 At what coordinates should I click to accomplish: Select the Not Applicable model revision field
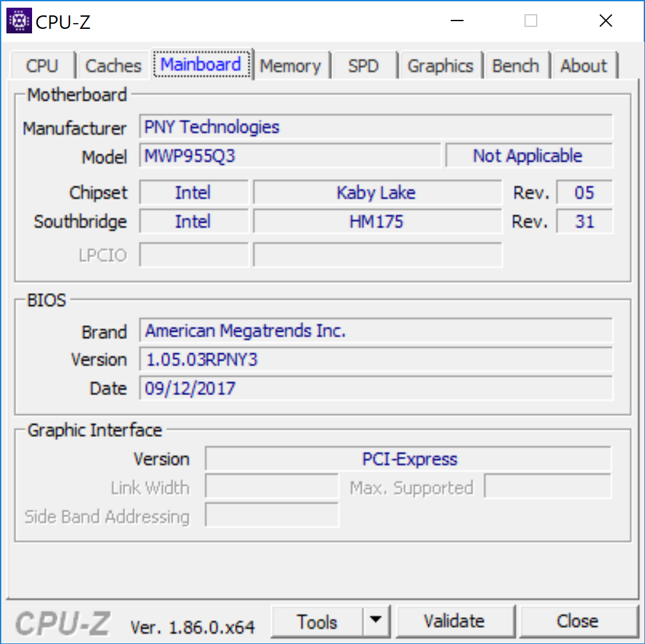530,156
